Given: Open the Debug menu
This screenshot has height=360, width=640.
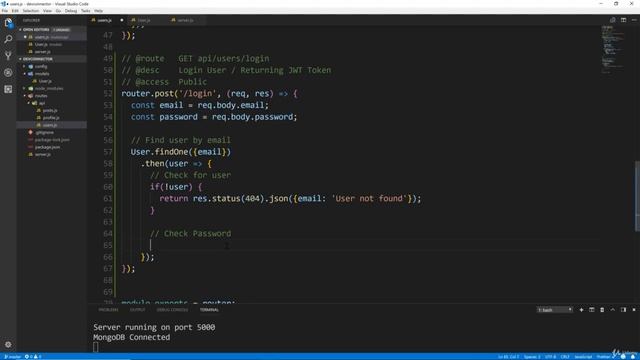Looking at the screenshot, I should [x=71, y=11].
